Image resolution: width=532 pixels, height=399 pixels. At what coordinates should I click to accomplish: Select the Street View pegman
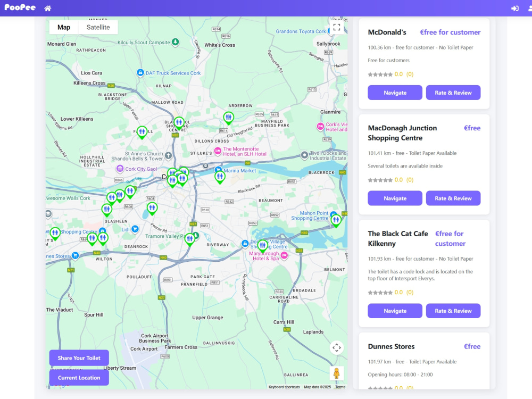(x=337, y=373)
